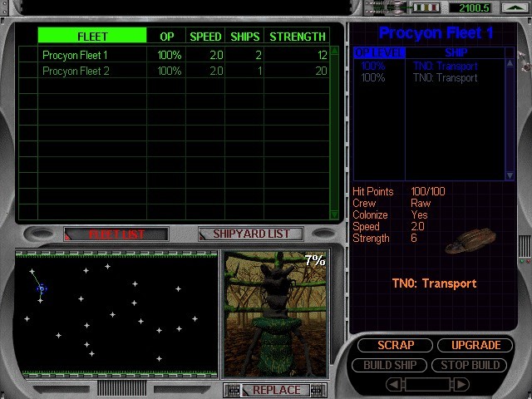The image size is (532, 399).
Task: Click fleet list scrollbar down arrow
Action: coord(334,214)
